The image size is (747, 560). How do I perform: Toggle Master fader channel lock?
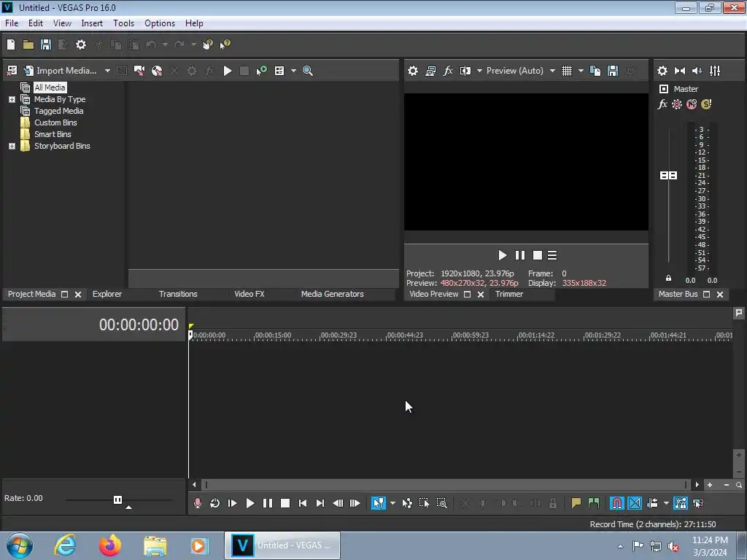click(x=668, y=279)
